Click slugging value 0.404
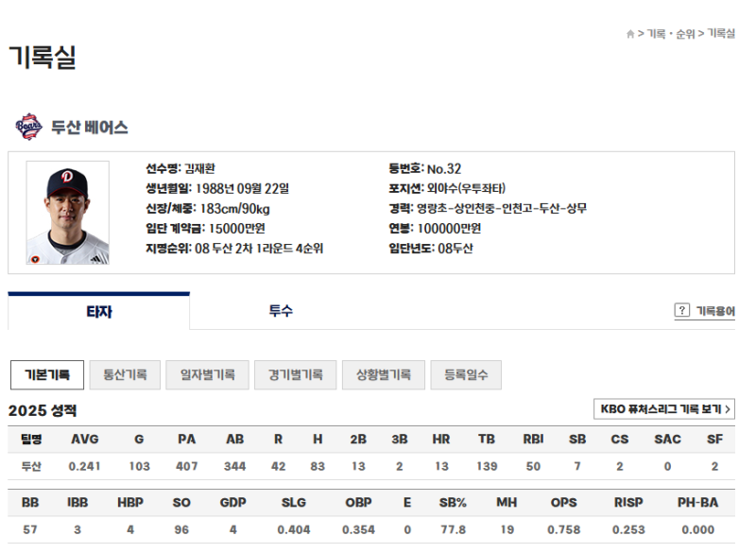The image size is (756, 553). (294, 529)
